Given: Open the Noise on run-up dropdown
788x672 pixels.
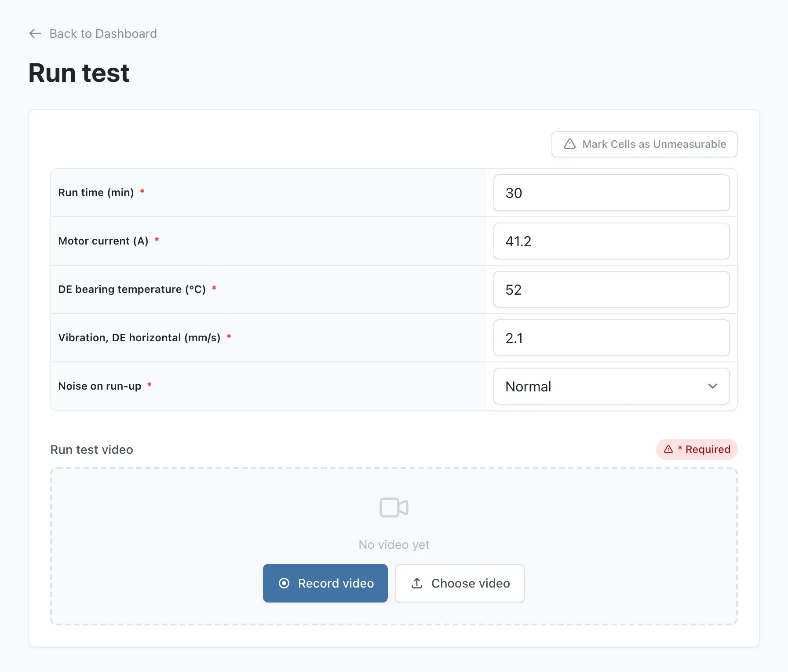Looking at the screenshot, I should [611, 386].
